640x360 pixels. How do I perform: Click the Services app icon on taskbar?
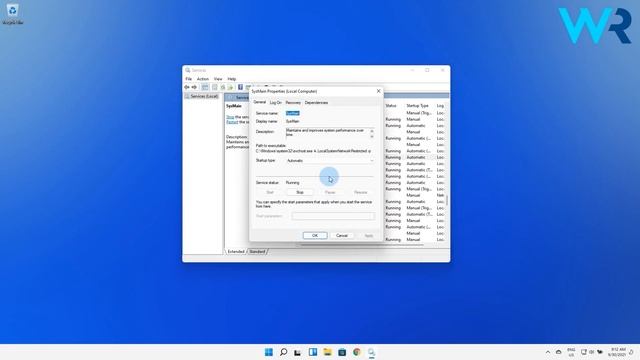click(x=371, y=352)
